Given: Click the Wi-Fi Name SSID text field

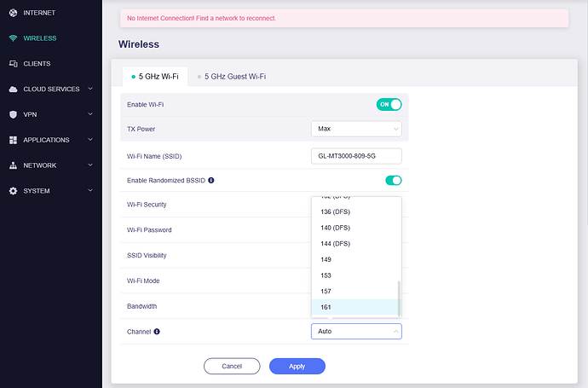Looking at the screenshot, I should point(355,156).
